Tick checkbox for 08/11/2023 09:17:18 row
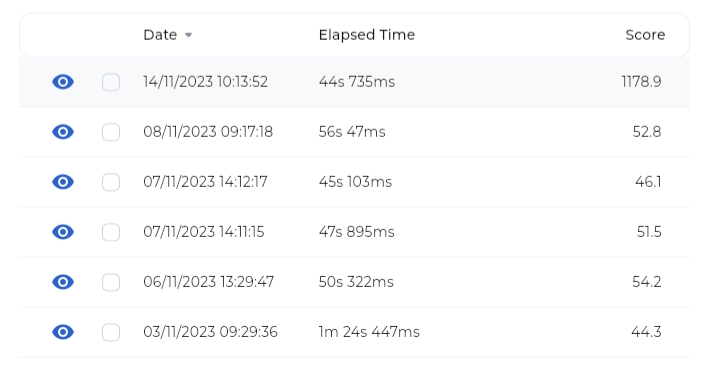Screen dimensions: 717x386 (111, 132)
